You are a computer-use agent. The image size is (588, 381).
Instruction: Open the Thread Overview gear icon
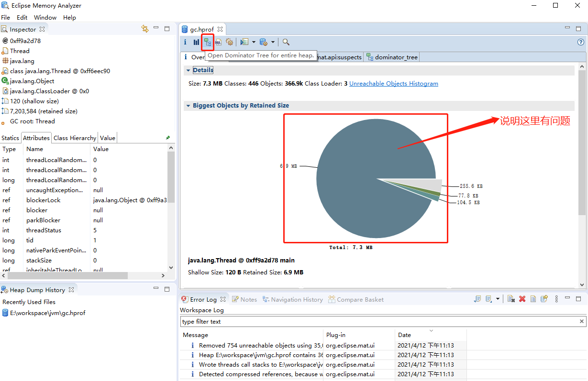[229, 42]
